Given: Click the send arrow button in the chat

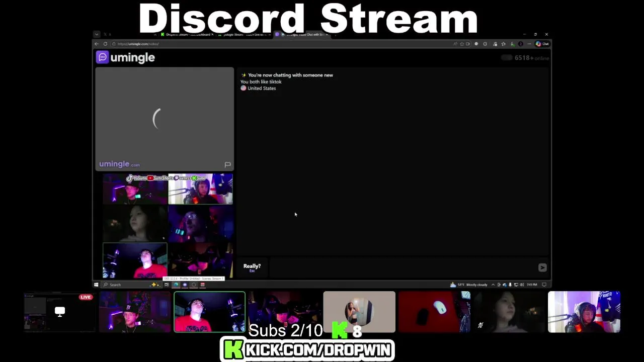Looking at the screenshot, I should click(x=542, y=267).
